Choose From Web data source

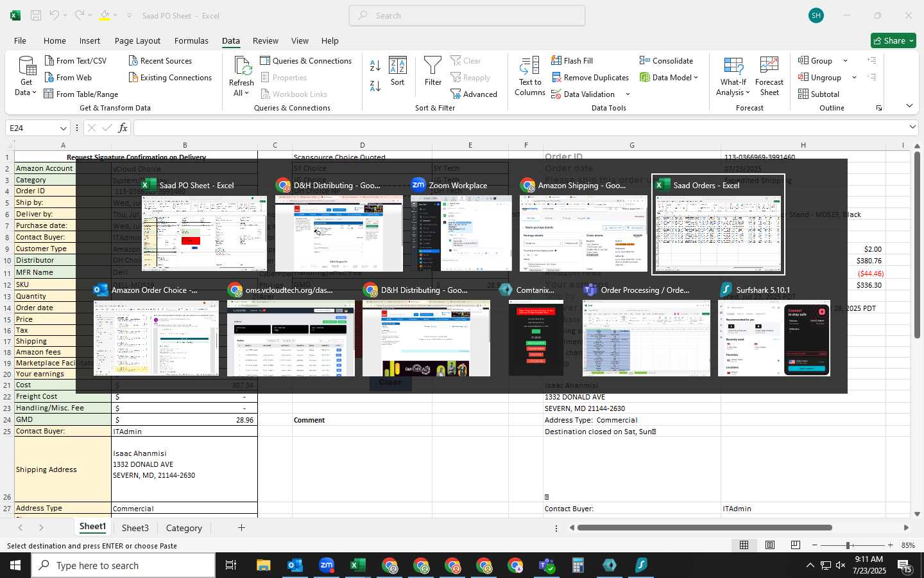point(68,77)
